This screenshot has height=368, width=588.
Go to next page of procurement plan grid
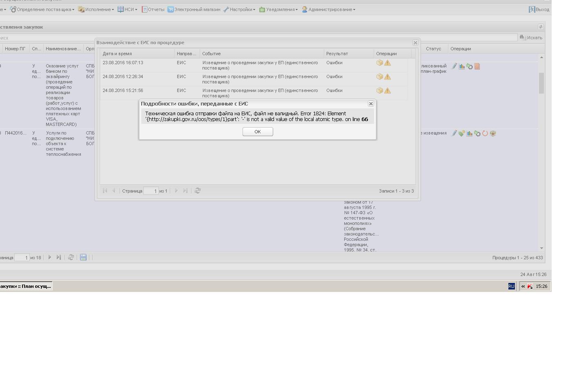coord(50,257)
